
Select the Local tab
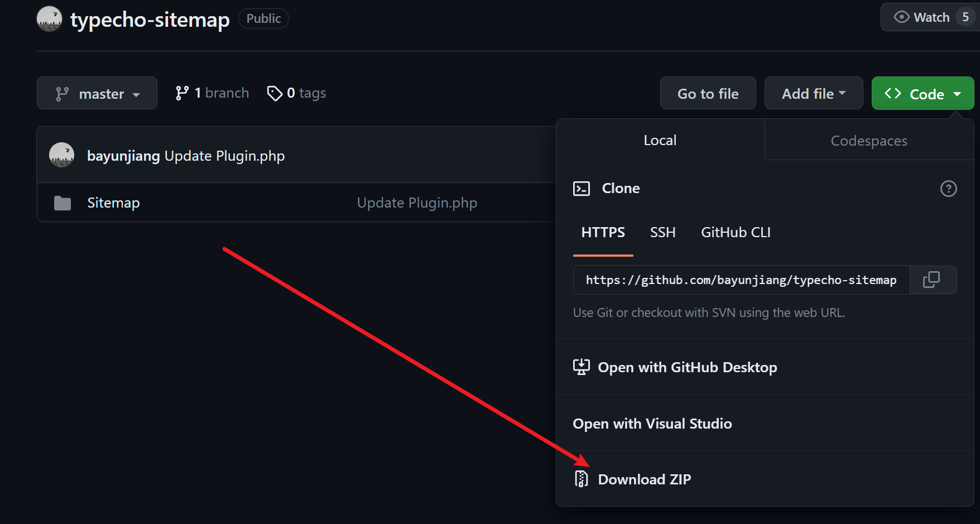click(660, 140)
